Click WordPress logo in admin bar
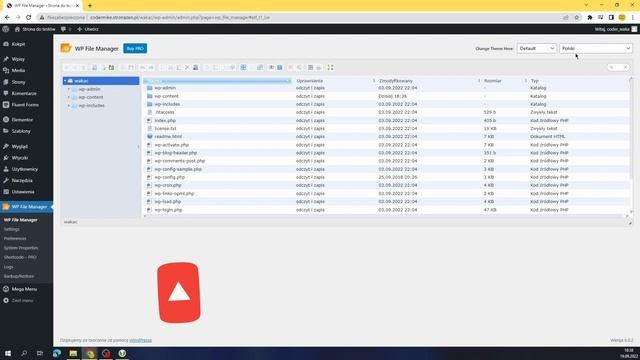 click(x=6, y=29)
